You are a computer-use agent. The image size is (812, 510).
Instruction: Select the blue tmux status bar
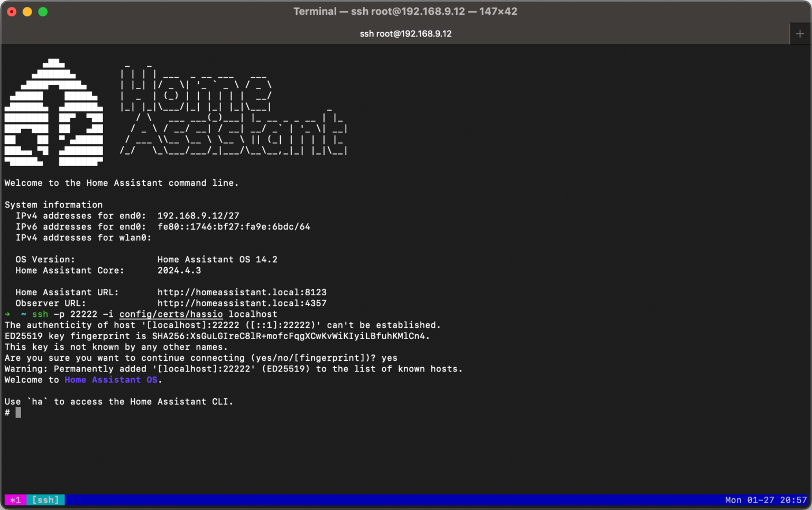tap(370, 499)
